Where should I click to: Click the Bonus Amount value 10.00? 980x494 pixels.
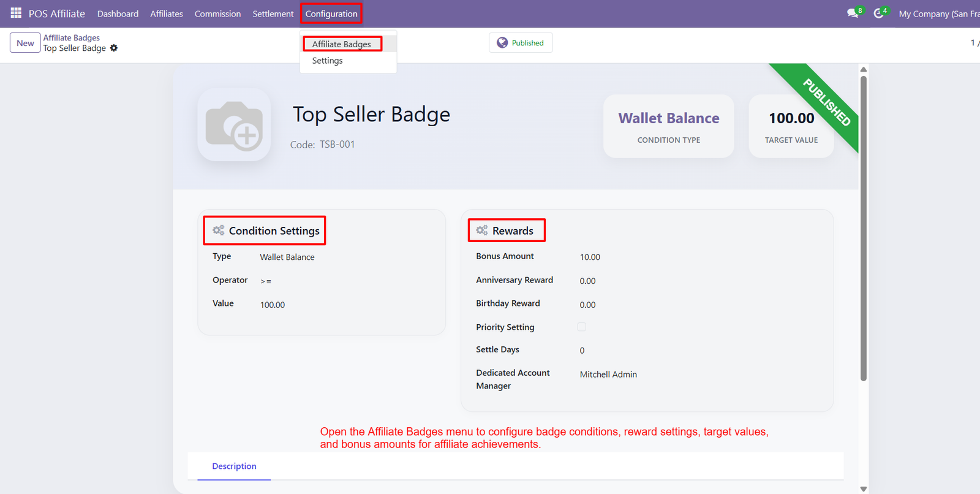coord(590,257)
